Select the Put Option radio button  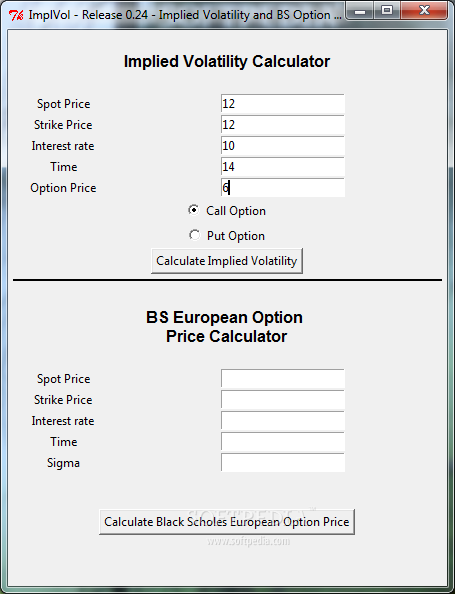pos(194,235)
